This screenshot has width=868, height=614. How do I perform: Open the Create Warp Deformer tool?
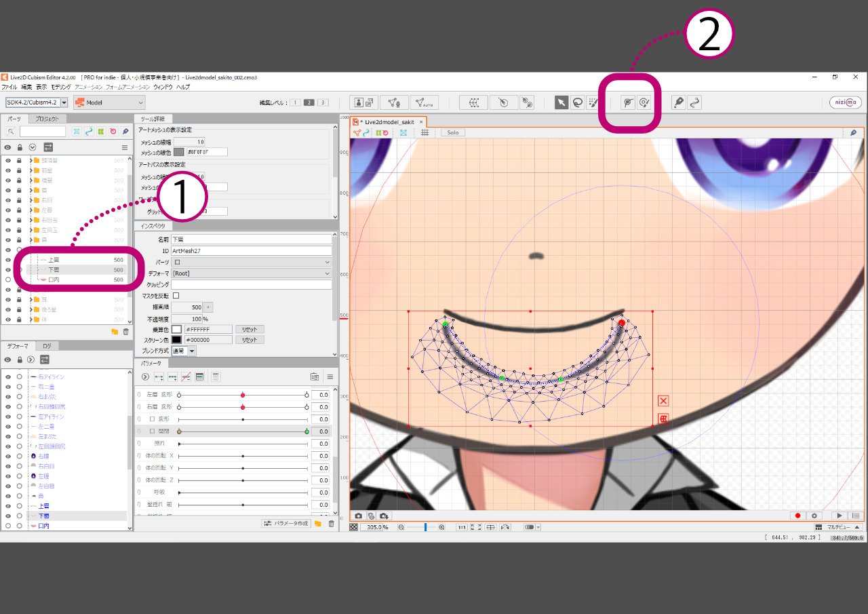[473, 102]
